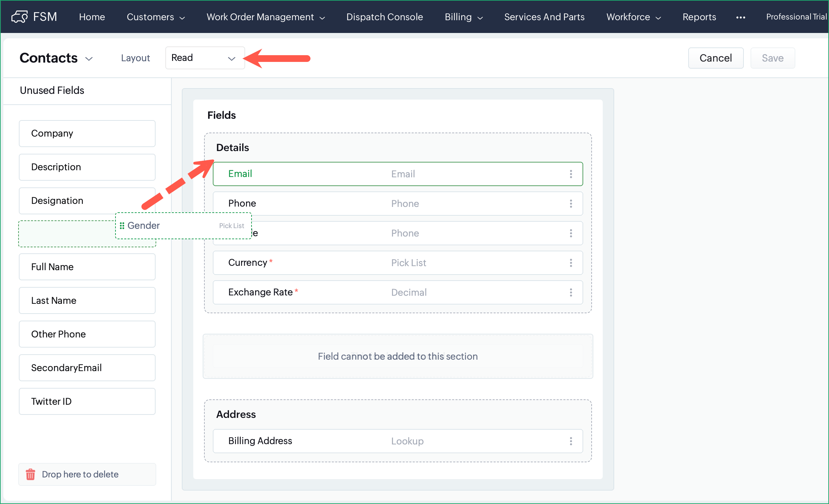Open the Exchange Rate field kebab menu

pyautogui.click(x=571, y=292)
